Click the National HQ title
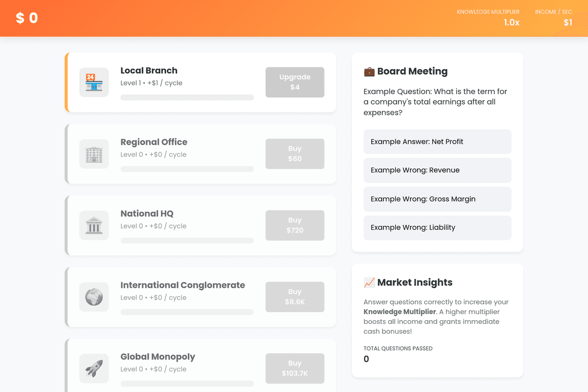This screenshot has height=392, width=588. tap(147, 213)
